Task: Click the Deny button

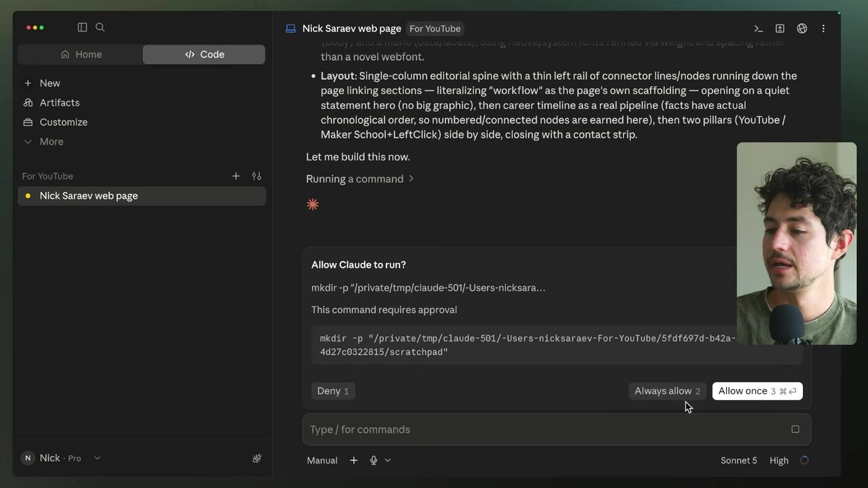Action: point(333,391)
